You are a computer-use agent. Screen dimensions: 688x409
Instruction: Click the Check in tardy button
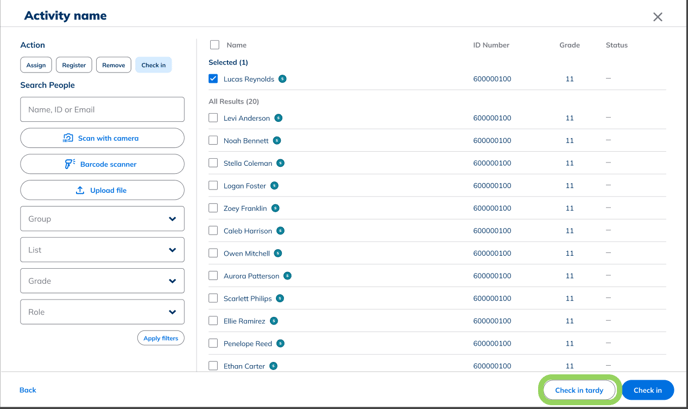[x=579, y=390]
